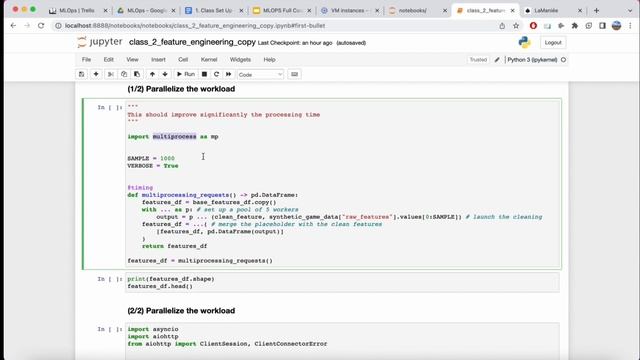The width and height of the screenshot is (640, 360).
Task: Open the command palette keyboard icon
Action: 294,74
